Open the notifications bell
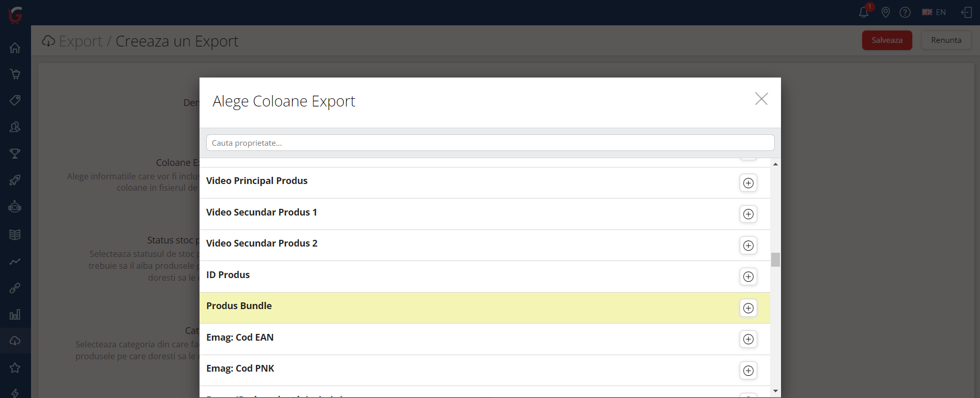The height and width of the screenshot is (398, 980). (x=864, y=12)
